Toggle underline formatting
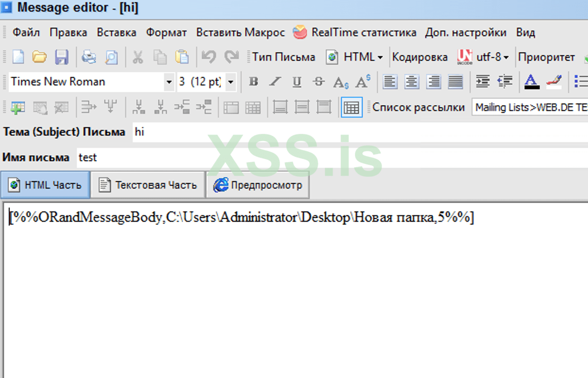Image resolution: width=588 pixels, height=378 pixels. point(297,81)
